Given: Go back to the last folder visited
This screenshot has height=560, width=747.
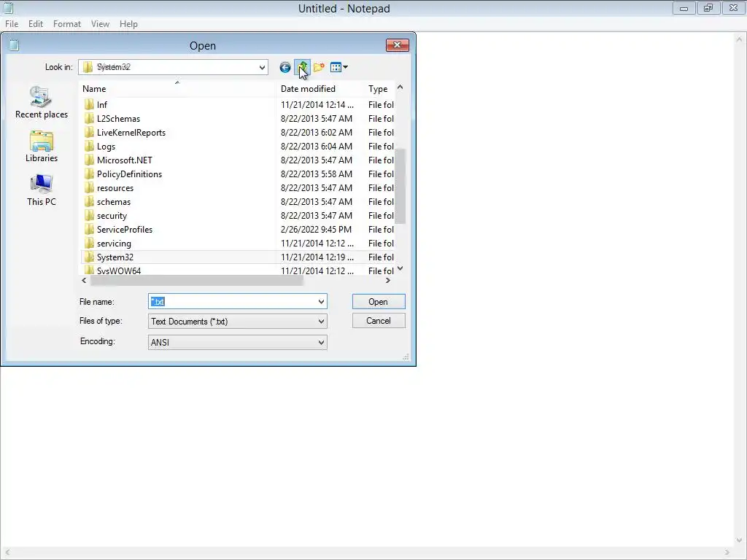Looking at the screenshot, I should (285, 67).
